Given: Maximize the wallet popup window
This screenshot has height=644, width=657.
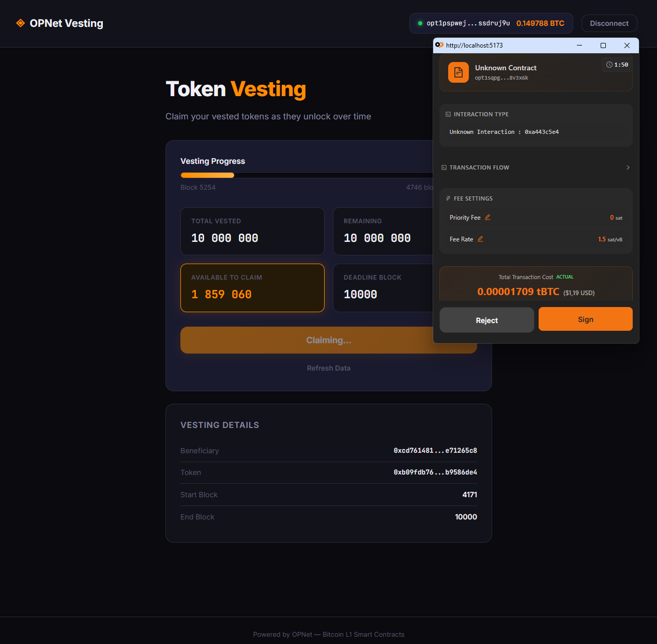Looking at the screenshot, I should point(603,45).
